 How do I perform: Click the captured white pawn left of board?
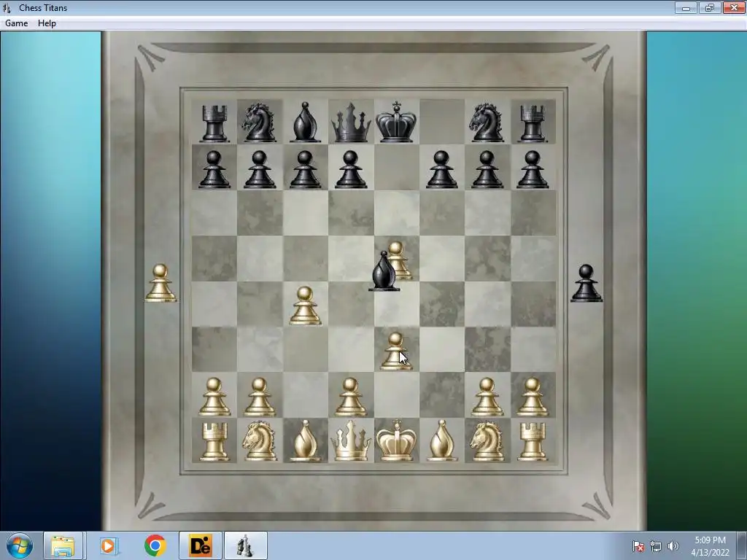[161, 284]
